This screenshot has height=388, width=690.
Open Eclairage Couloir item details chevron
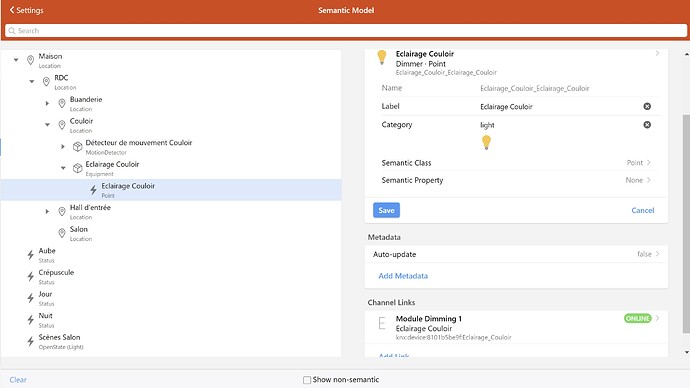(657, 53)
